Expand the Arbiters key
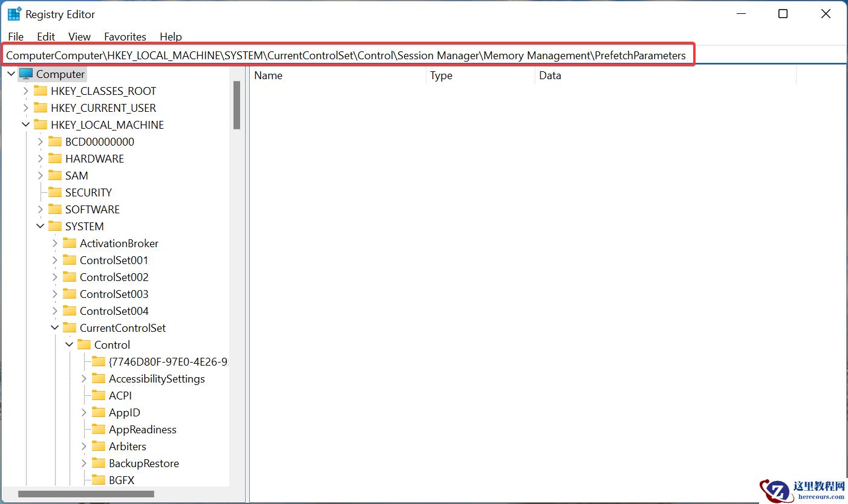The height and width of the screenshot is (504, 848). (83, 446)
